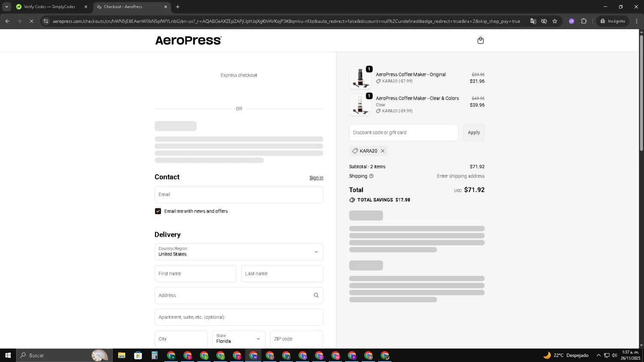
Task: Focus the Discount code or gift card field
Action: pyautogui.click(x=404, y=133)
